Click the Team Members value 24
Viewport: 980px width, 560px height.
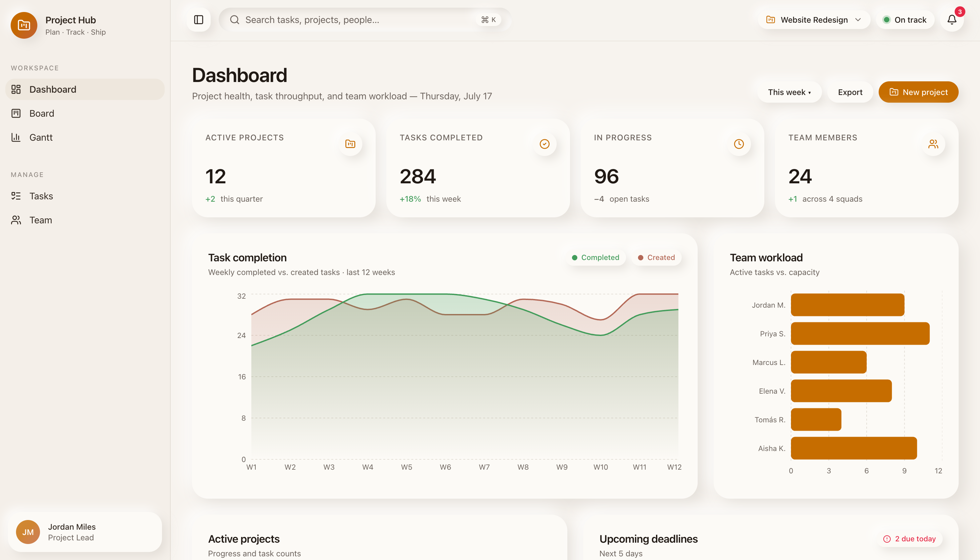click(800, 177)
